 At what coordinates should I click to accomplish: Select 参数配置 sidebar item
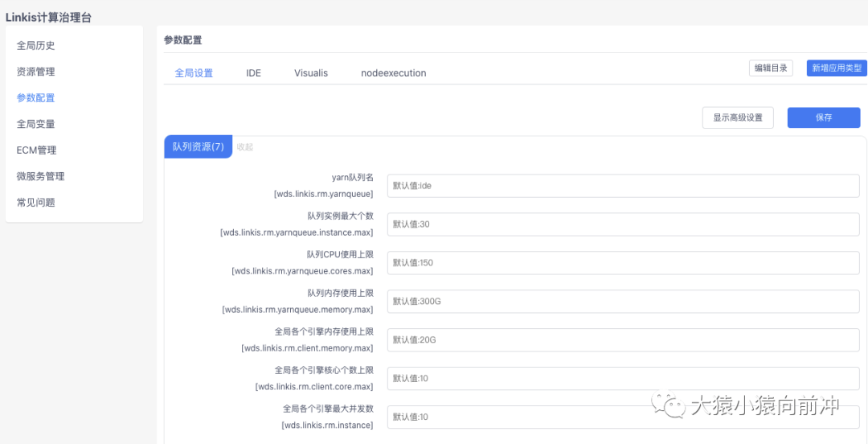click(x=36, y=98)
